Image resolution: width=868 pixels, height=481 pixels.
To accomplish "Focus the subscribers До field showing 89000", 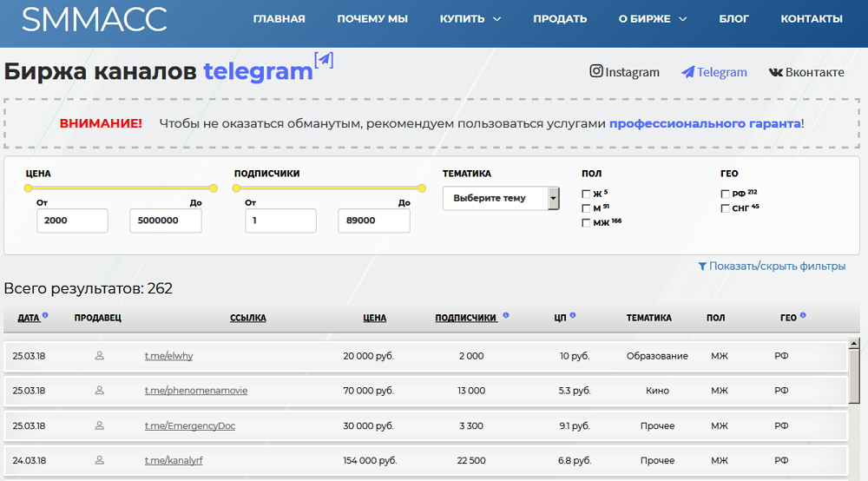I will 374,221.
